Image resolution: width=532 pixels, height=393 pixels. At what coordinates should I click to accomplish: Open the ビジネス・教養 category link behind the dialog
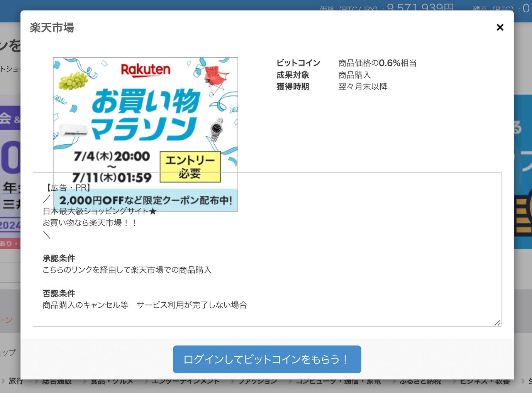[485, 381]
